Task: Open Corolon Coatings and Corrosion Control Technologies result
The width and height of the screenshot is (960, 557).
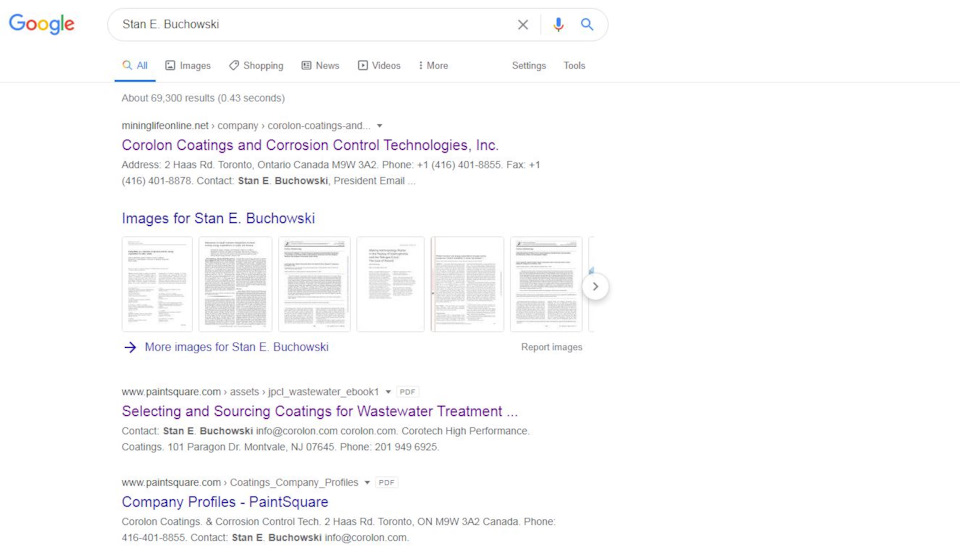Action: 310,145
